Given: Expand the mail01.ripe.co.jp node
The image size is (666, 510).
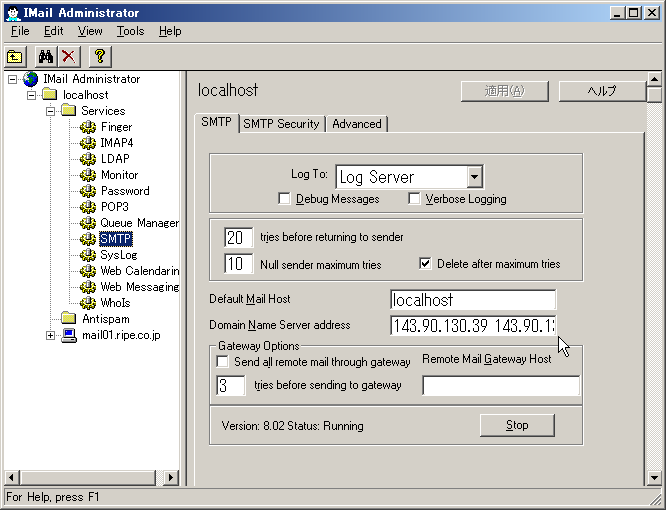Looking at the screenshot, I should click(x=50, y=335).
